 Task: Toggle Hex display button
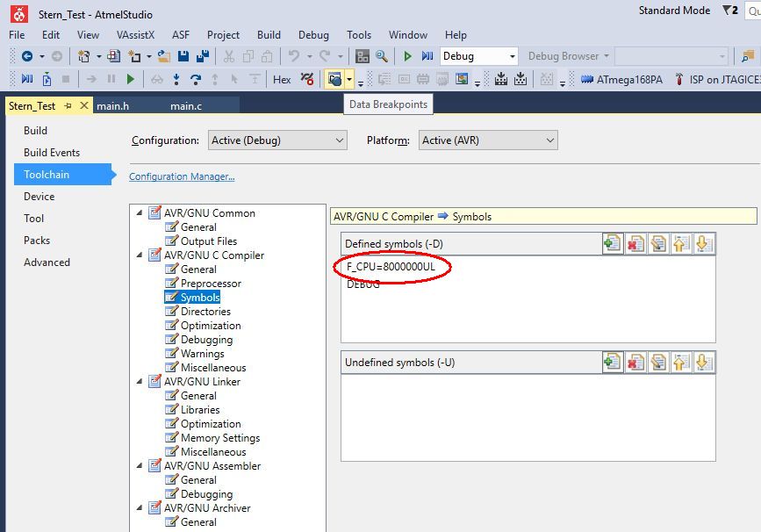(282, 79)
